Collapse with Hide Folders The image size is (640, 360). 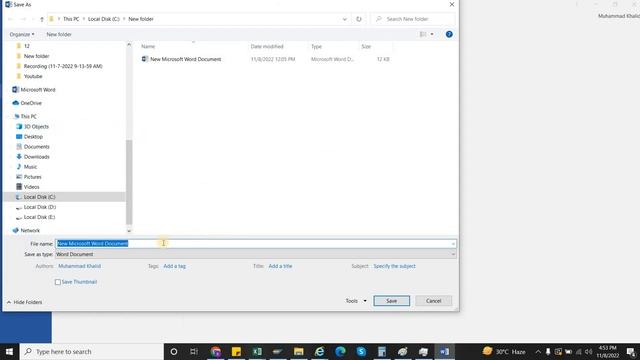tap(24, 302)
